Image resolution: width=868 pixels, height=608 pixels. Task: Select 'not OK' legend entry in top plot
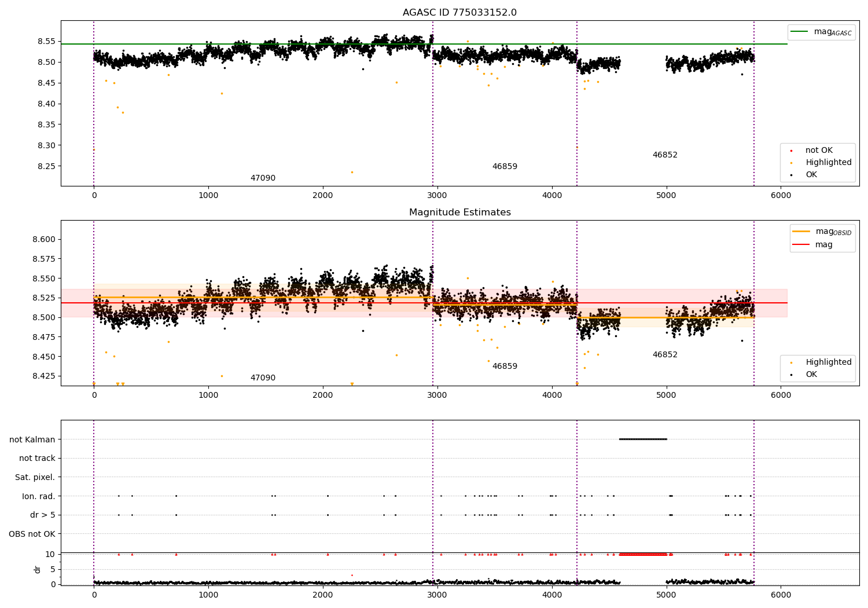pos(819,151)
